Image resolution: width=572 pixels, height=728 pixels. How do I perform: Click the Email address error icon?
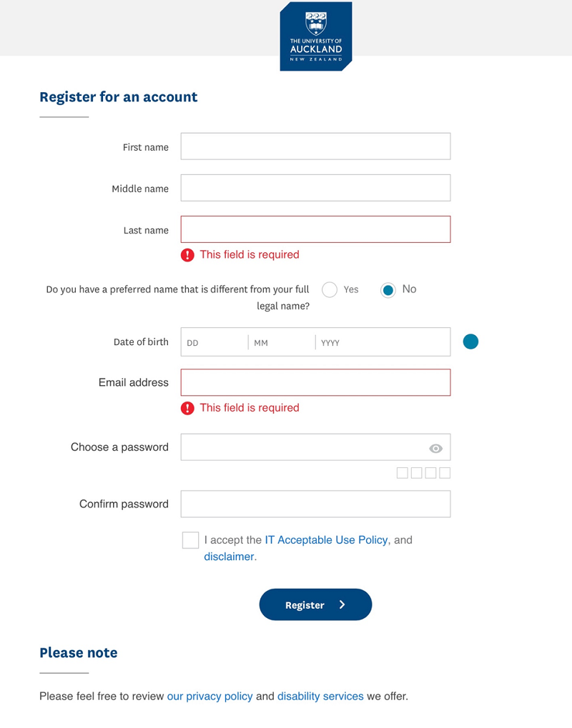pos(187,408)
